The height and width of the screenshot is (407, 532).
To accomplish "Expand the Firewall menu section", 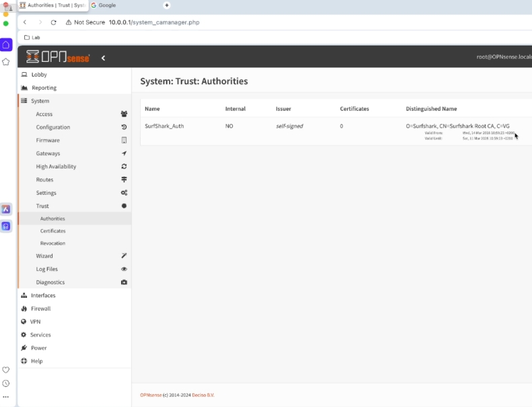I will pyautogui.click(x=40, y=309).
